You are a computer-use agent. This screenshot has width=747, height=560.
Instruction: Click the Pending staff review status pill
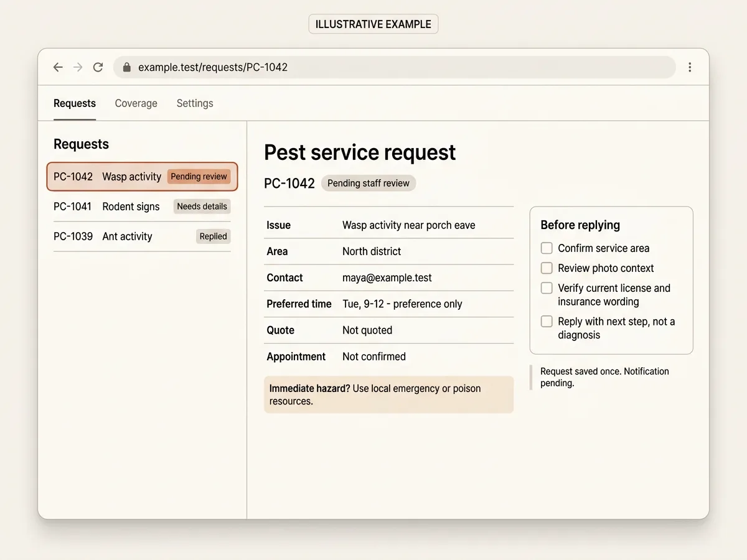tap(369, 183)
